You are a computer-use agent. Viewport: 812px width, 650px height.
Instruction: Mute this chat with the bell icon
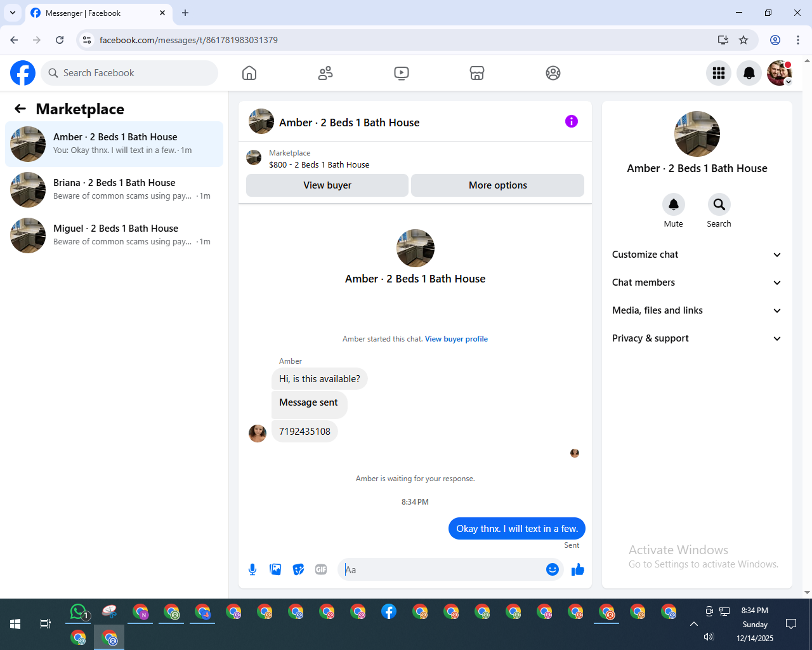[x=674, y=204]
